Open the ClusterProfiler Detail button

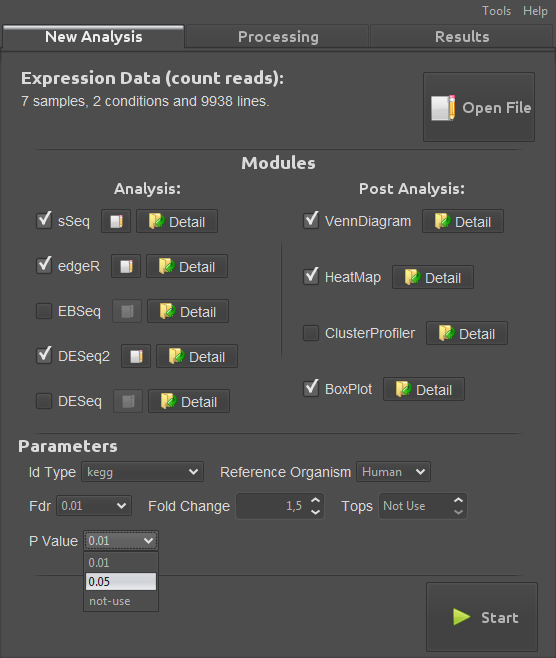467,333
